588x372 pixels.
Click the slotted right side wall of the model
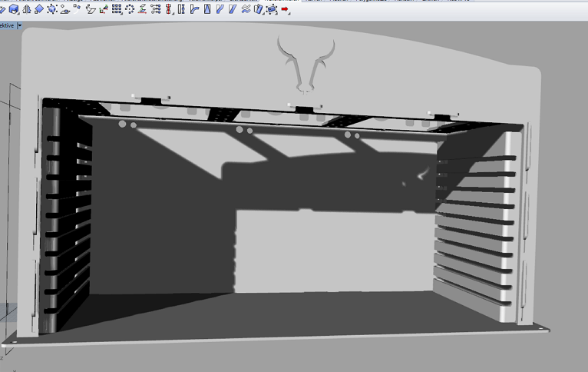476,231
